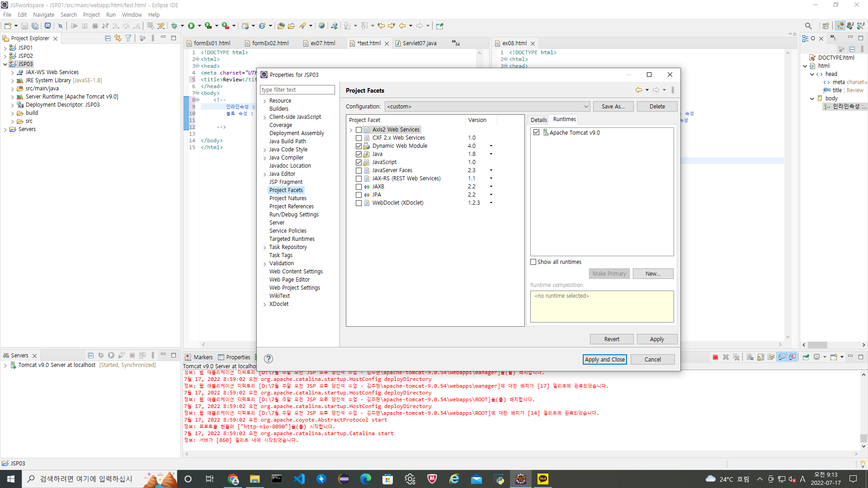
Task: Click the red Terminate icon in console toolbar
Action: point(715,357)
